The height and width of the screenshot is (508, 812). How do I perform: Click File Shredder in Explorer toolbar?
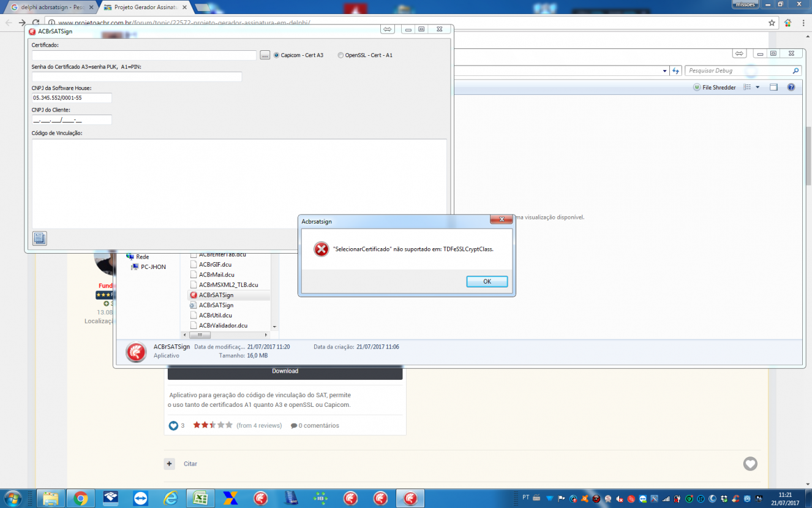click(715, 88)
